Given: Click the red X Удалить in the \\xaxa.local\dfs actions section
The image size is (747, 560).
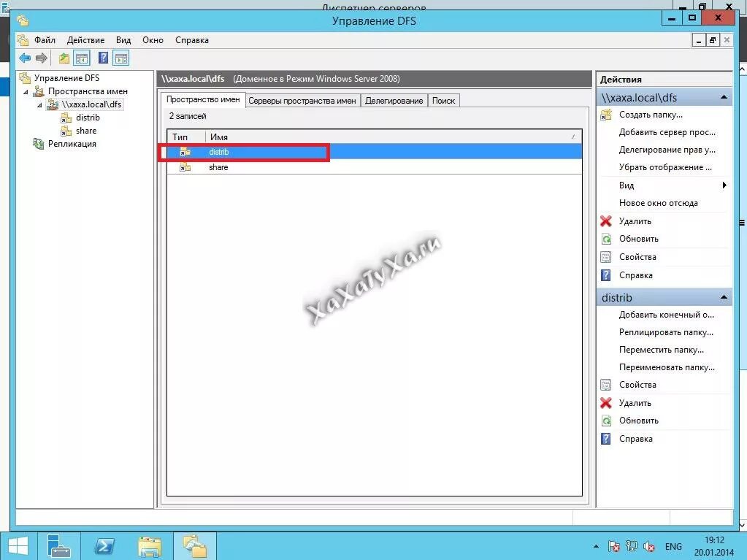Looking at the screenshot, I should (x=606, y=221).
